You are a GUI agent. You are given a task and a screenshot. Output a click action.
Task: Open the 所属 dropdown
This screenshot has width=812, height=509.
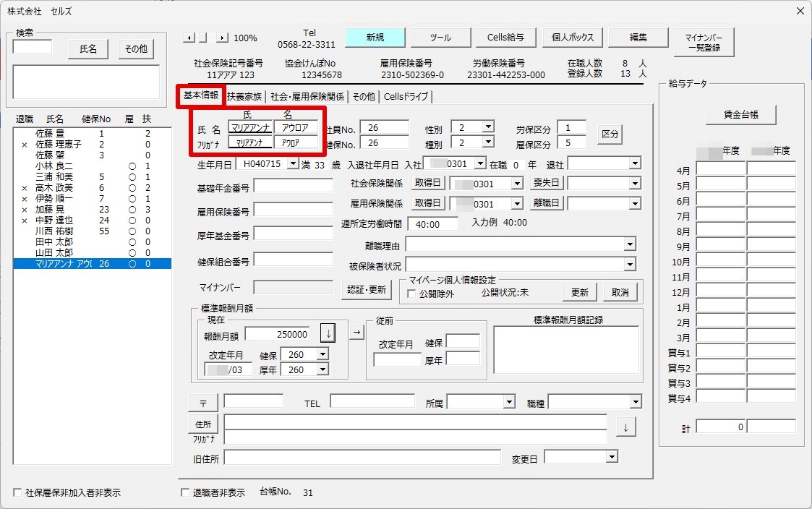[510, 402]
